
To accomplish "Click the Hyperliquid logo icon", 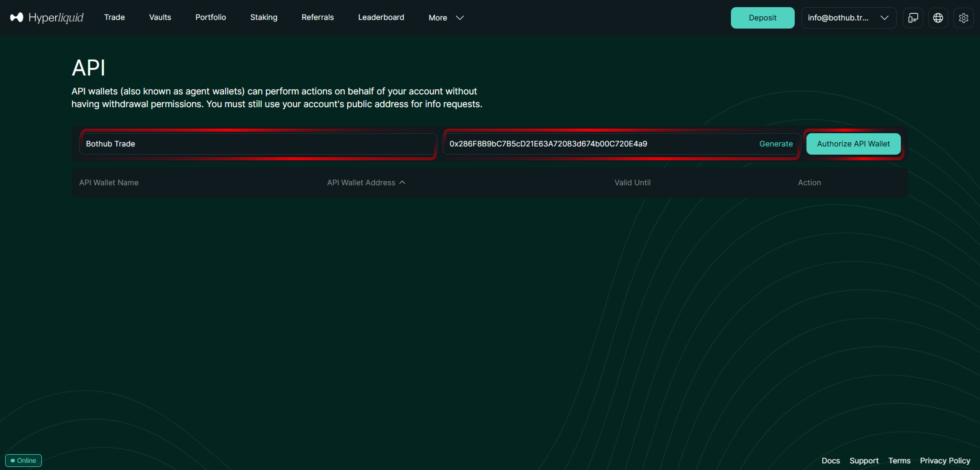I will pos(16,18).
